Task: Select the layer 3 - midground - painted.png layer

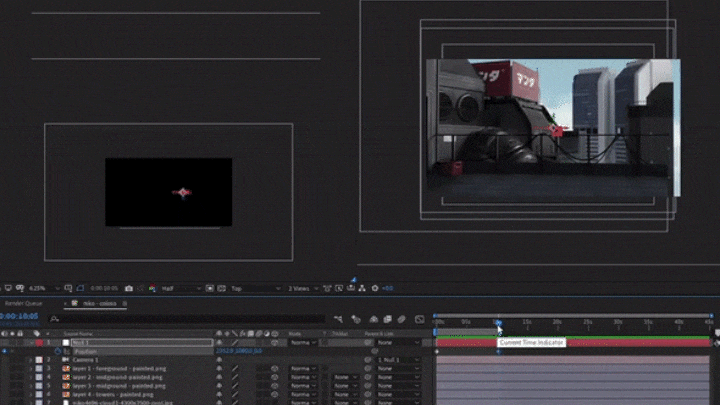Action: click(x=118, y=386)
